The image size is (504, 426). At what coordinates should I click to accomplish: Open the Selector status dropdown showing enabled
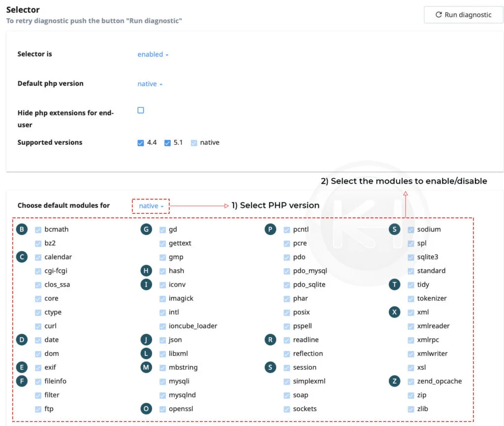pyautogui.click(x=150, y=55)
